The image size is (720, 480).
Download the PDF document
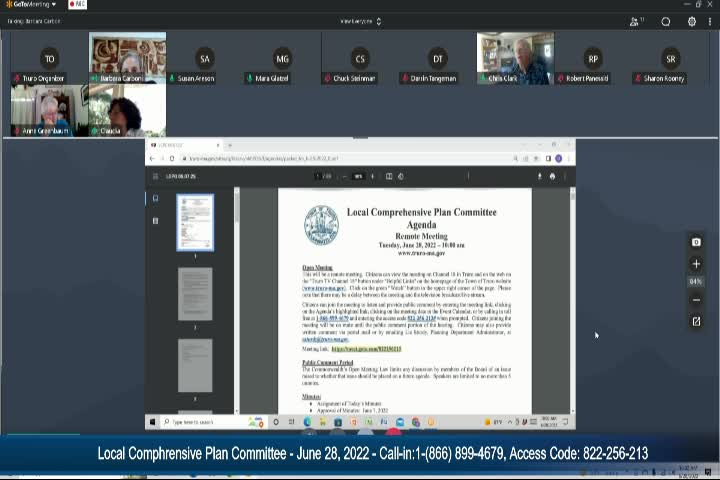[539, 176]
